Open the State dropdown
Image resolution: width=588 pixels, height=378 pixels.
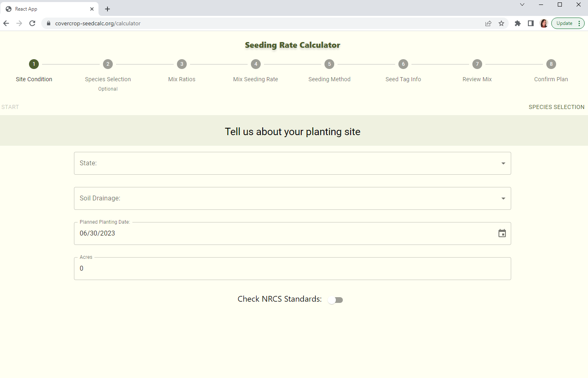tap(292, 163)
